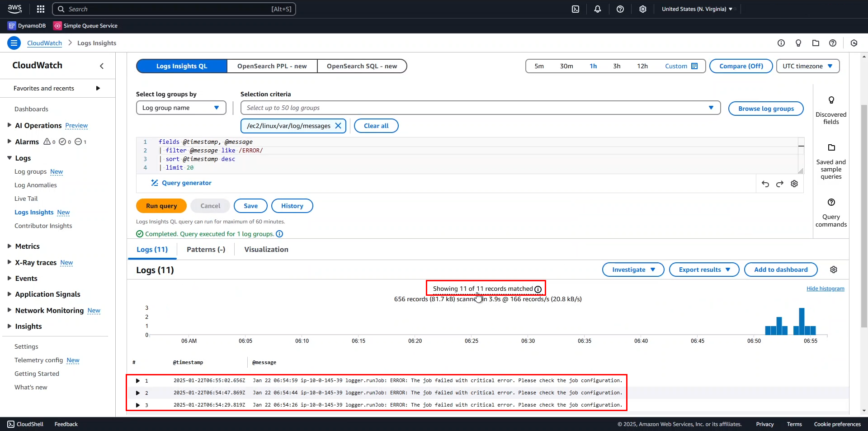Open the UTC timezone dropdown
Screen dimensions: 868x431
807,66
